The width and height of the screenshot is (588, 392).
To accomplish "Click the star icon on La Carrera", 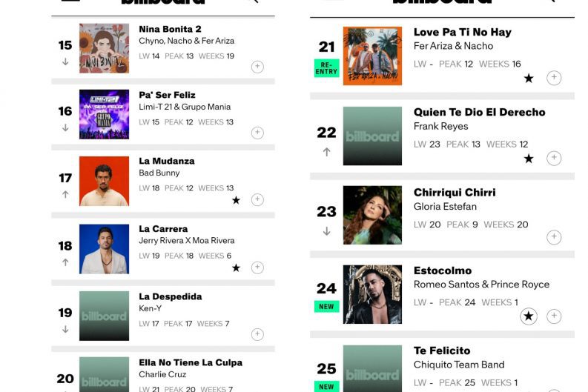I will [x=236, y=268].
